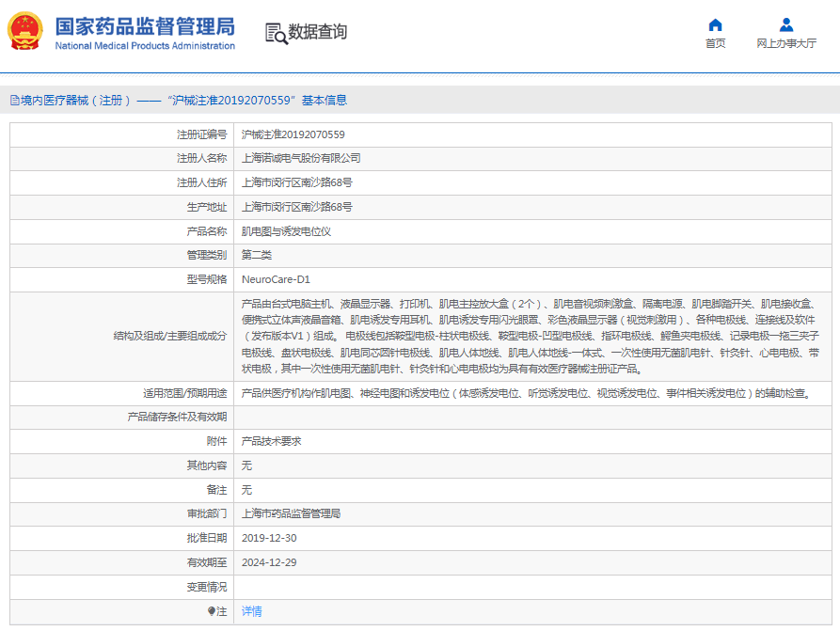Click the document icon before 境内医疗器械
The width and height of the screenshot is (840, 631).
tap(14, 101)
